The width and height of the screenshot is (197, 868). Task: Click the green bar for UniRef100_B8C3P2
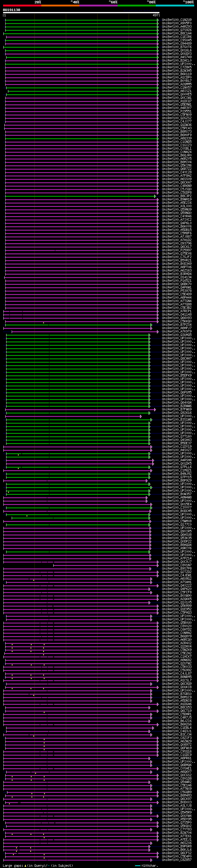point(80,196)
